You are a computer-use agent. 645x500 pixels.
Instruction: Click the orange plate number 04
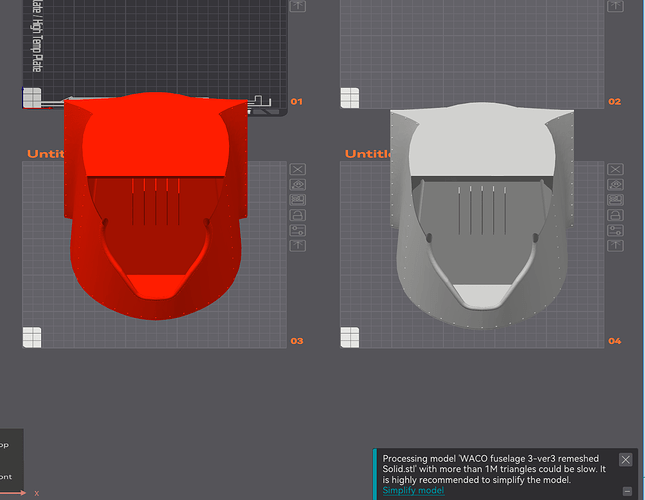(615, 341)
